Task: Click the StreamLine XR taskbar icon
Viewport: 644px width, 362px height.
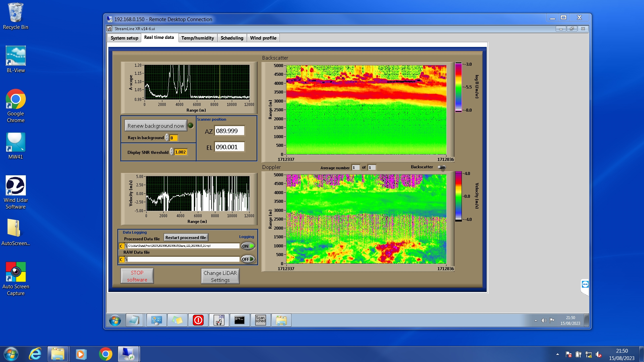Action: coord(219,320)
